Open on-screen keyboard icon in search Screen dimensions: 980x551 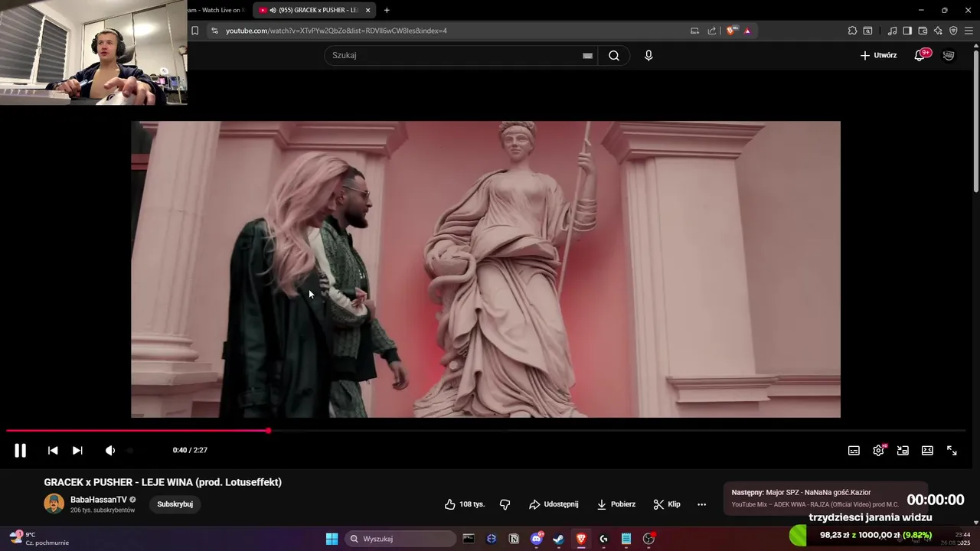[587, 55]
